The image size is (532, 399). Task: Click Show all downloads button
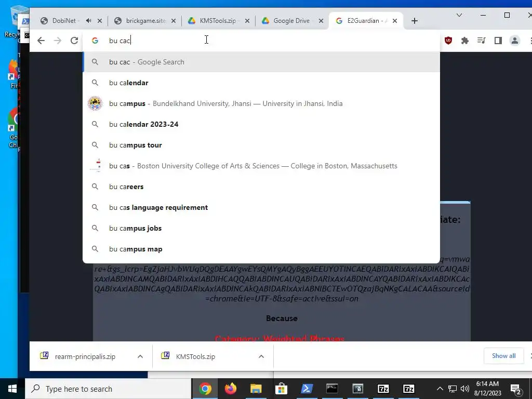pyautogui.click(x=503, y=355)
